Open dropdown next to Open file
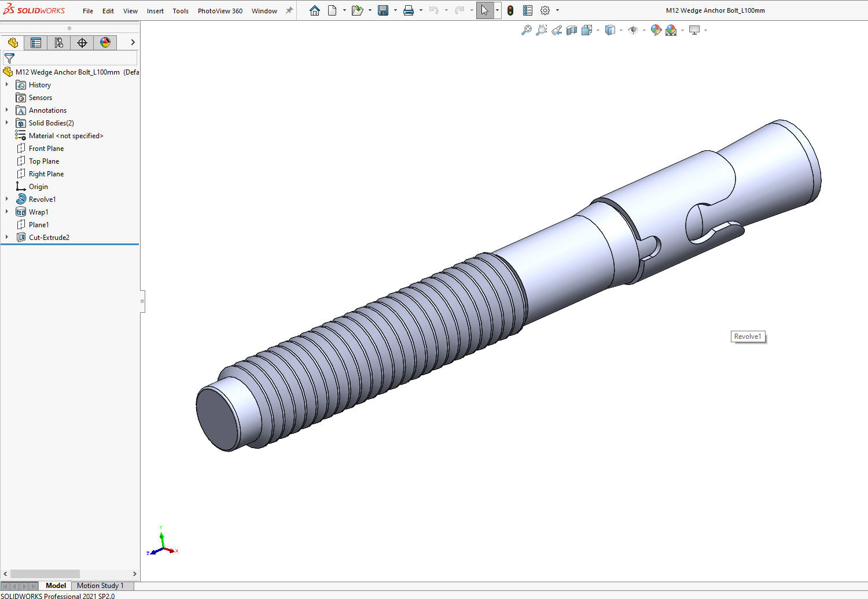Viewport: 868px width, 599px height. pyautogui.click(x=370, y=10)
